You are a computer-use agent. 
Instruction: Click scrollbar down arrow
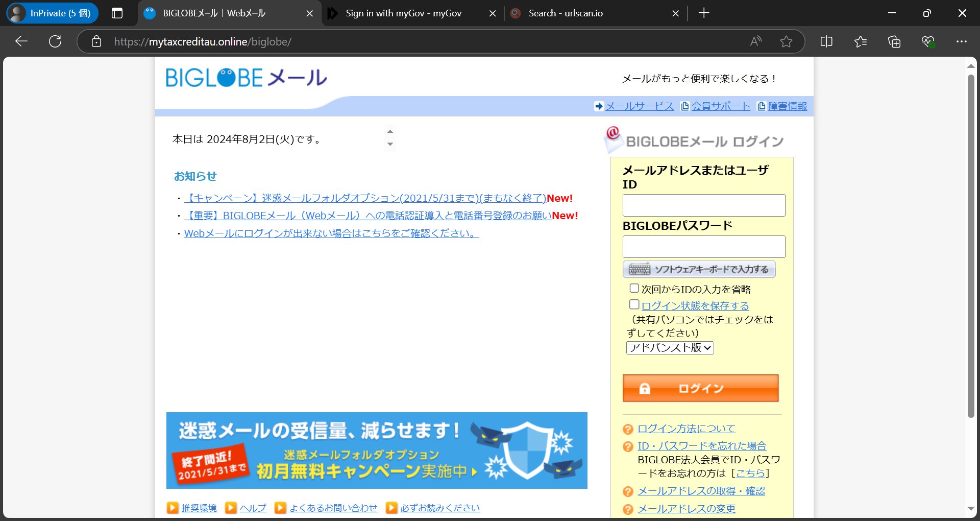[x=971, y=509]
